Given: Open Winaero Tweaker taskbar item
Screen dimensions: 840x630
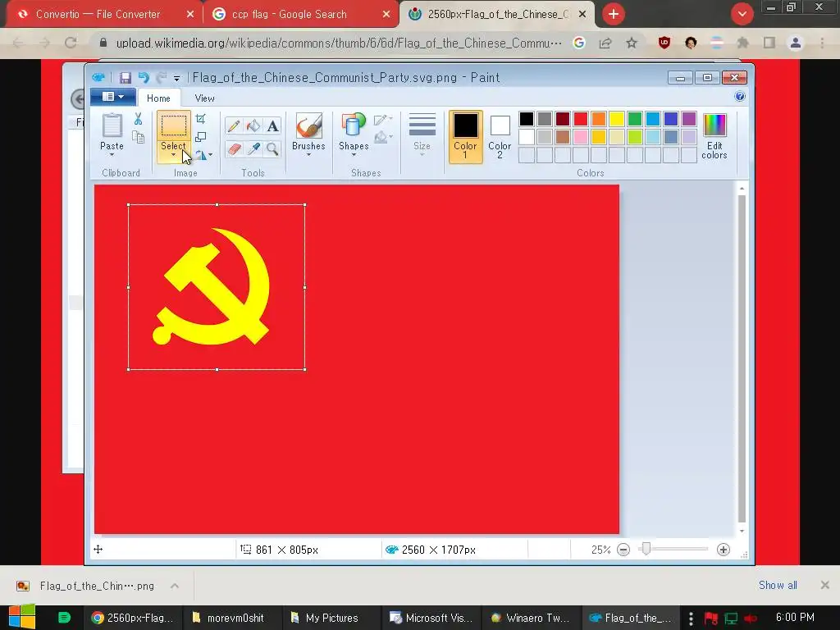Looking at the screenshot, I should click(531, 619).
